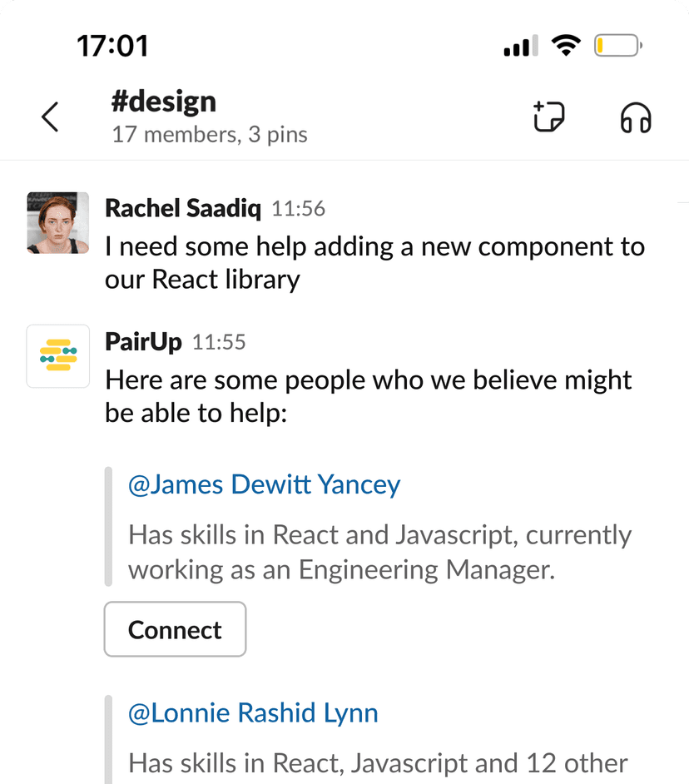Viewport: 689px width, 784px height.
Task: Open channel details via members and pins text
Action: pyautogui.click(x=210, y=134)
